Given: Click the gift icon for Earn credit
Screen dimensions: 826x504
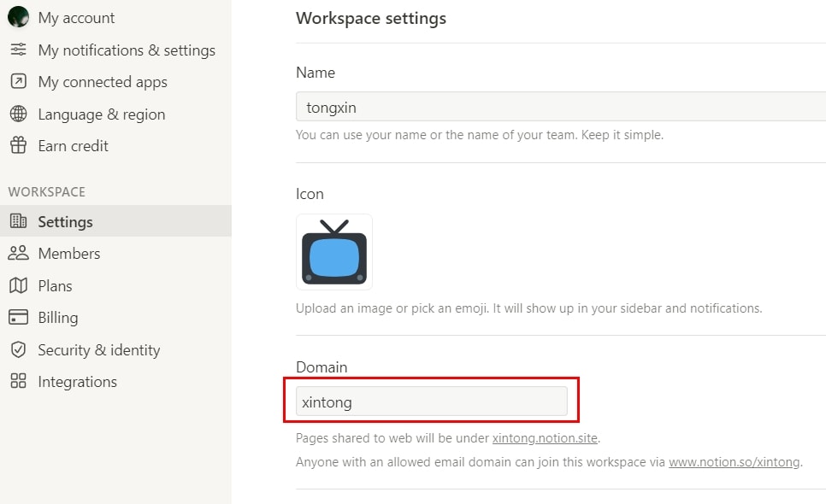Looking at the screenshot, I should click(x=19, y=145).
